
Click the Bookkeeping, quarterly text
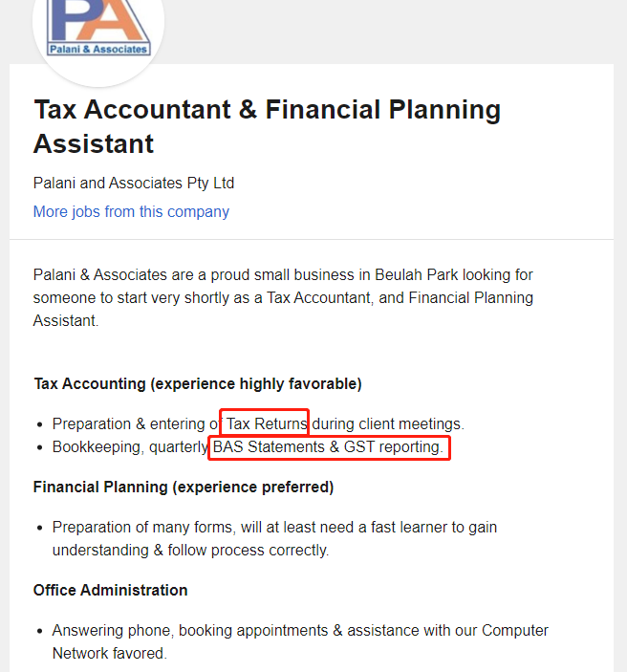point(130,447)
